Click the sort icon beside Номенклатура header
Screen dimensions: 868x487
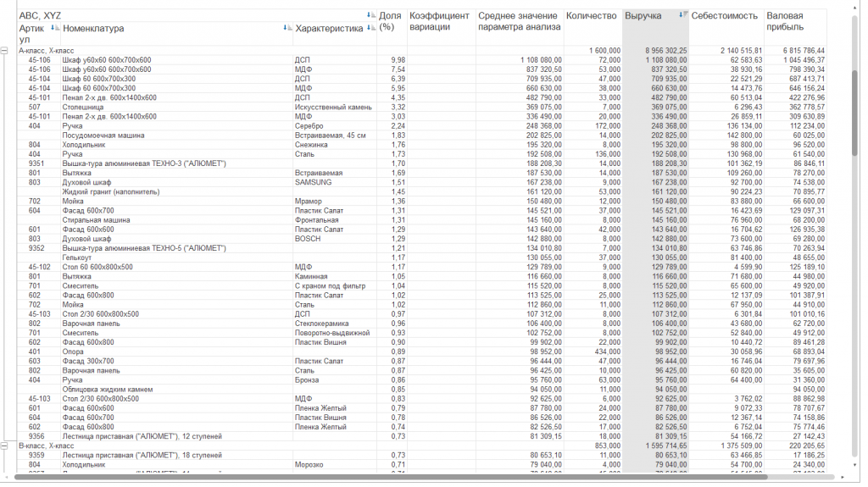[x=287, y=28]
